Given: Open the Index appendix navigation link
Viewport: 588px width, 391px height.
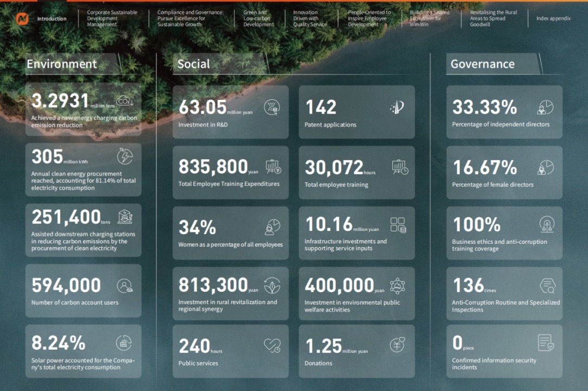Looking at the screenshot, I should coord(553,18).
